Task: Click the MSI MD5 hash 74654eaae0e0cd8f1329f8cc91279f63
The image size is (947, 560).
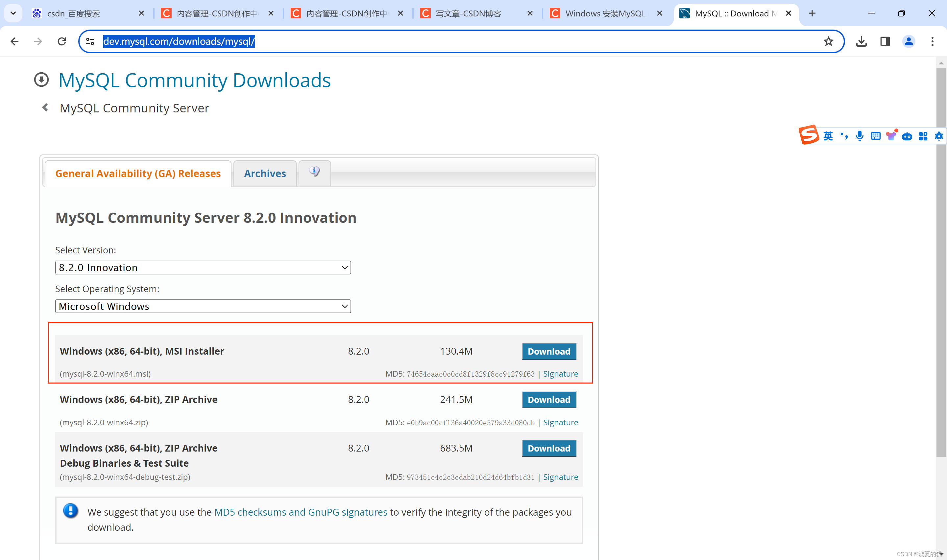Action: coord(471,374)
